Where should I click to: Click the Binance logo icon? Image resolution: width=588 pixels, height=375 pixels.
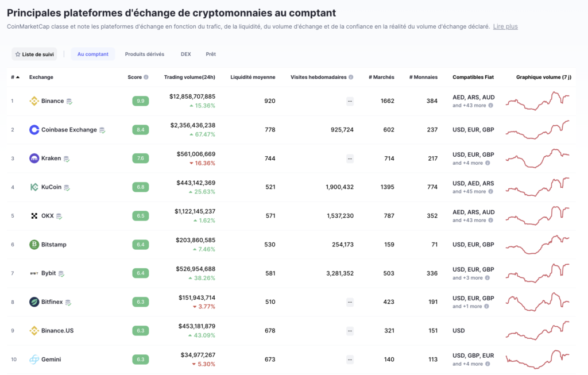pyautogui.click(x=34, y=101)
